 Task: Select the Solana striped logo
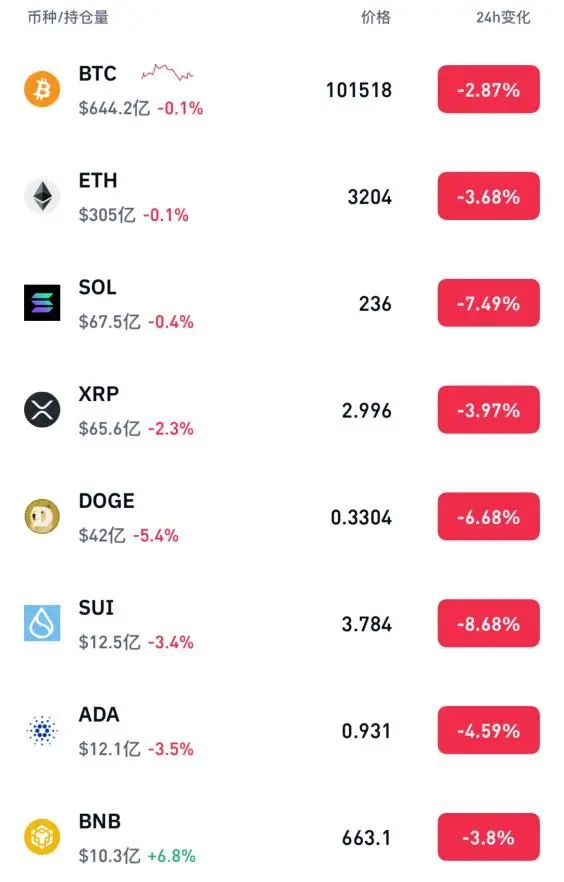click(42, 303)
